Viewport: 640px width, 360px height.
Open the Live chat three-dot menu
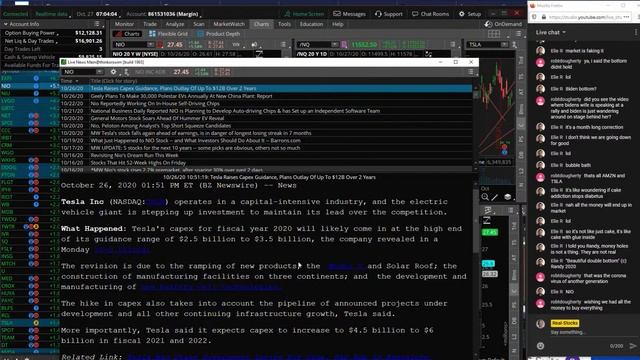pos(636,32)
